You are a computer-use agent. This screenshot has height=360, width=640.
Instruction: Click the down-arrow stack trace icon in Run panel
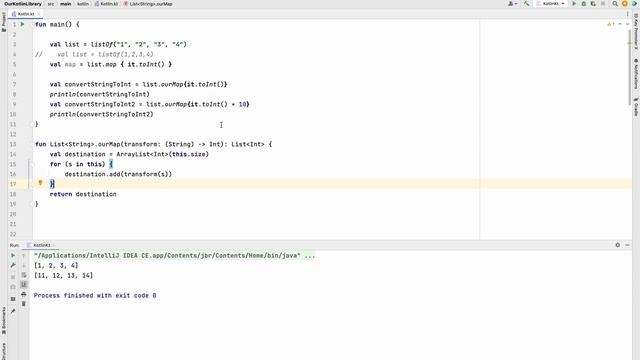coord(24,265)
